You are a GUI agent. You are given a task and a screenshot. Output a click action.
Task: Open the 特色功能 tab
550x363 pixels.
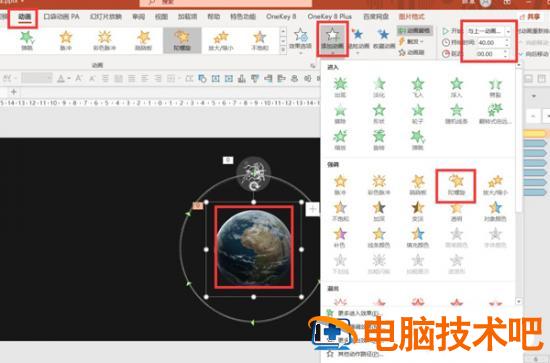click(x=243, y=16)
